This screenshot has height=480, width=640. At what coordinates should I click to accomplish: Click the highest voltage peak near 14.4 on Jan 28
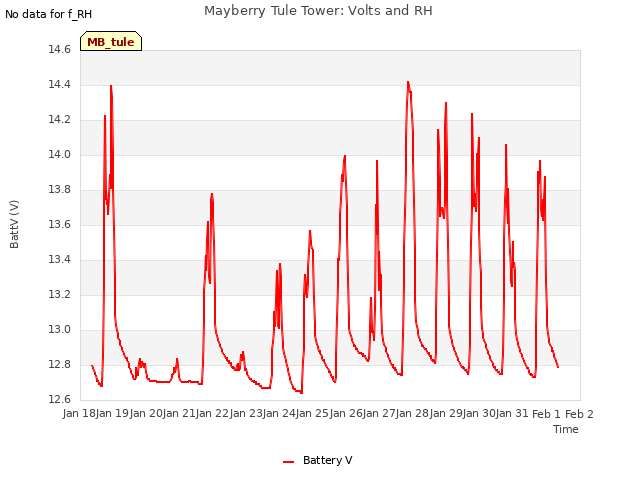[408, 82]
